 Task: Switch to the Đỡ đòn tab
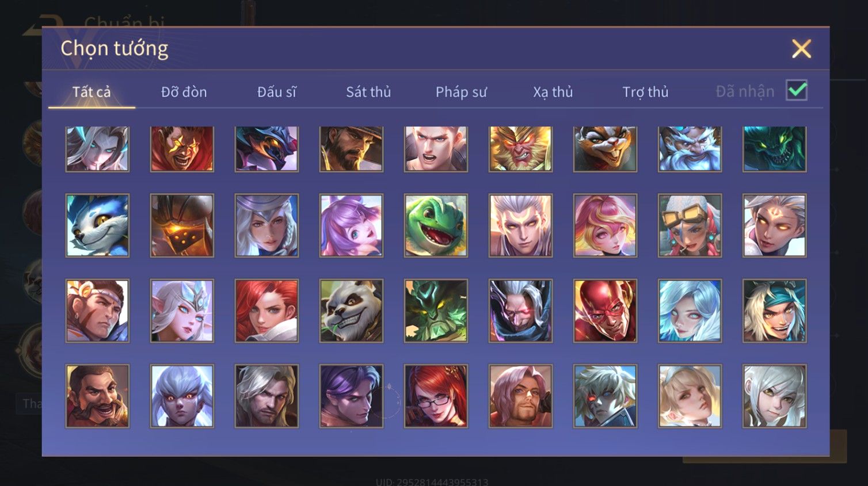pyautogui.click(x=184, y=92)
